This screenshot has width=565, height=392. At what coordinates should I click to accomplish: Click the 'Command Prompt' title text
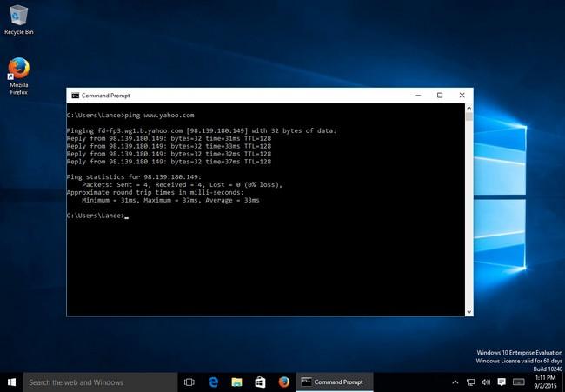[x=105, y=96]
